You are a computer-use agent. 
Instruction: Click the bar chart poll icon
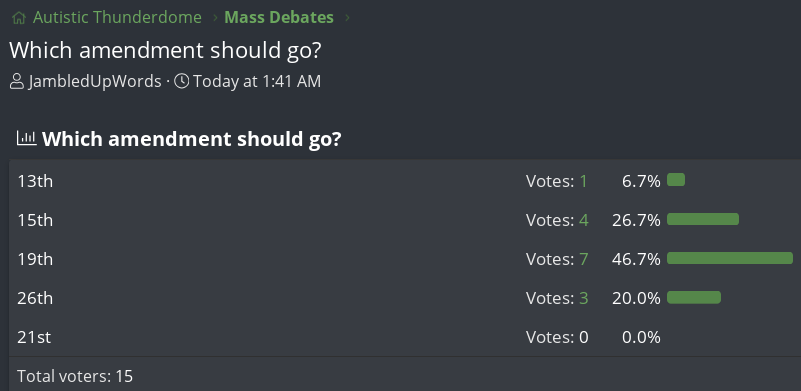click(27, 138)
